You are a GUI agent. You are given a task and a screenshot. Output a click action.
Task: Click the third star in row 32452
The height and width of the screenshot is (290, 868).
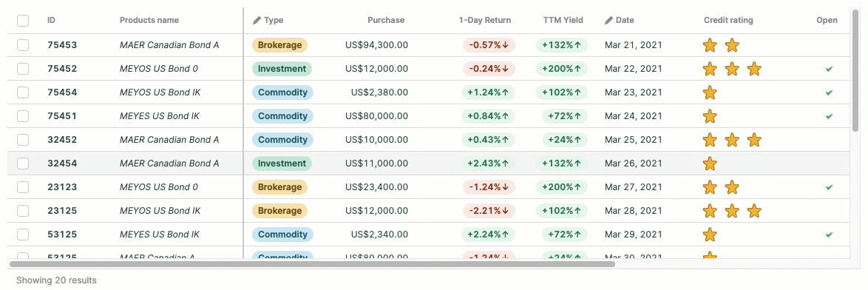(x=754, y=140)
